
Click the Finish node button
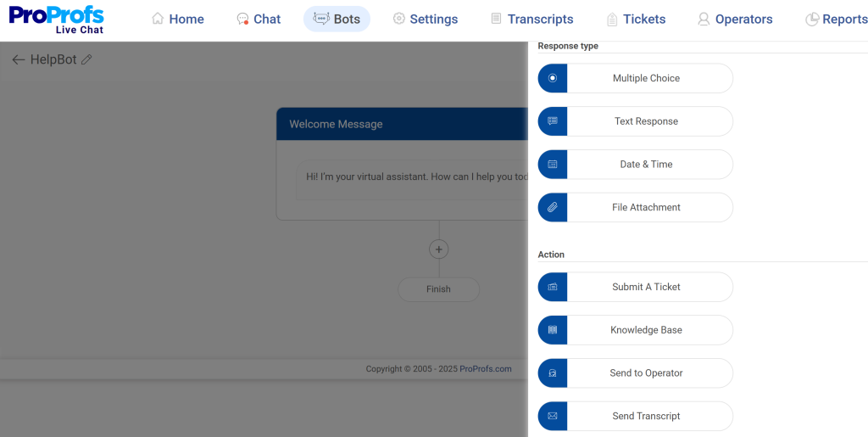(x=438, y=289)
